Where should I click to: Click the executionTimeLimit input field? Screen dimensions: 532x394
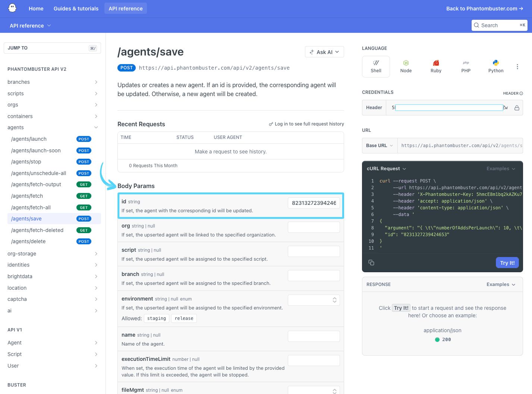[314, 360]
